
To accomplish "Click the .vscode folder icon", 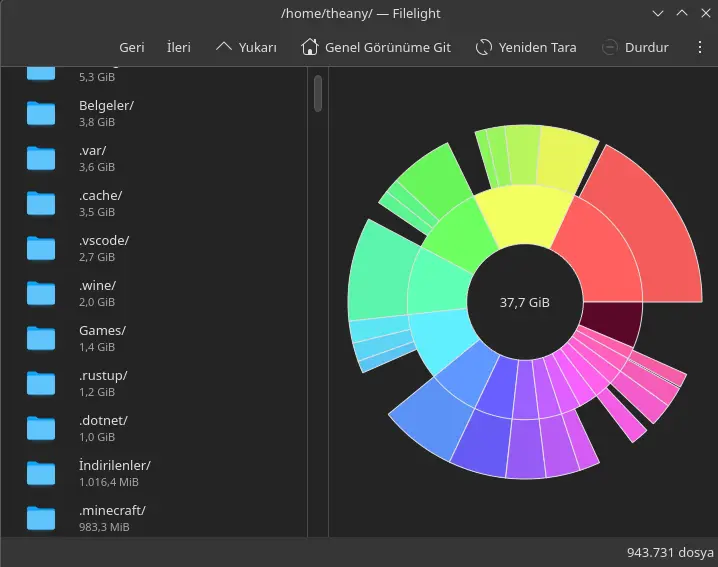I will (41, 248).
